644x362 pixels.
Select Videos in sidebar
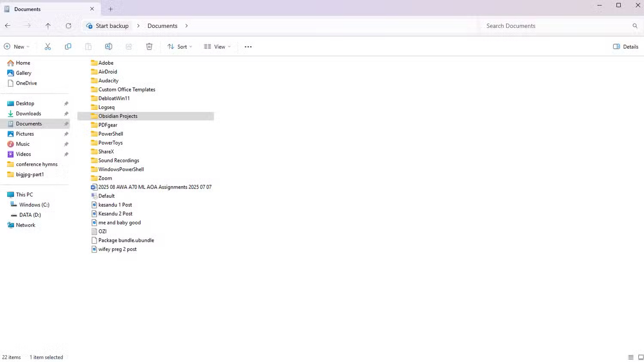pos(23,154)
